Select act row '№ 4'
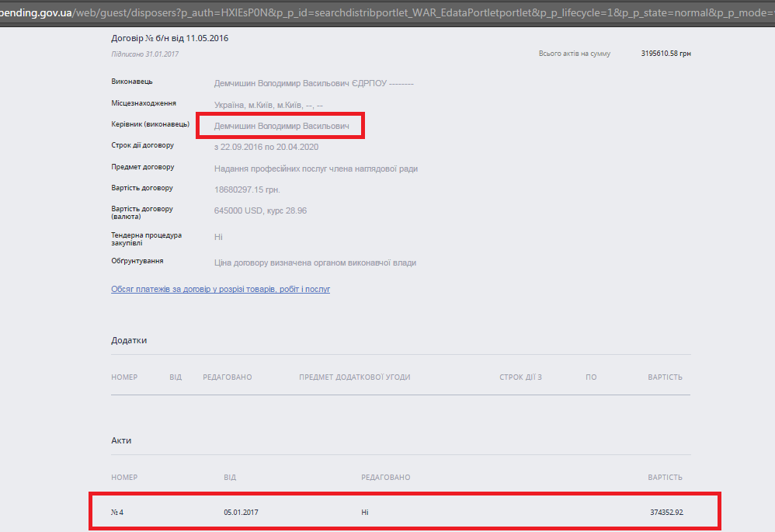The width and height of the screenshot is (775, 532). [x=117, y=513]
